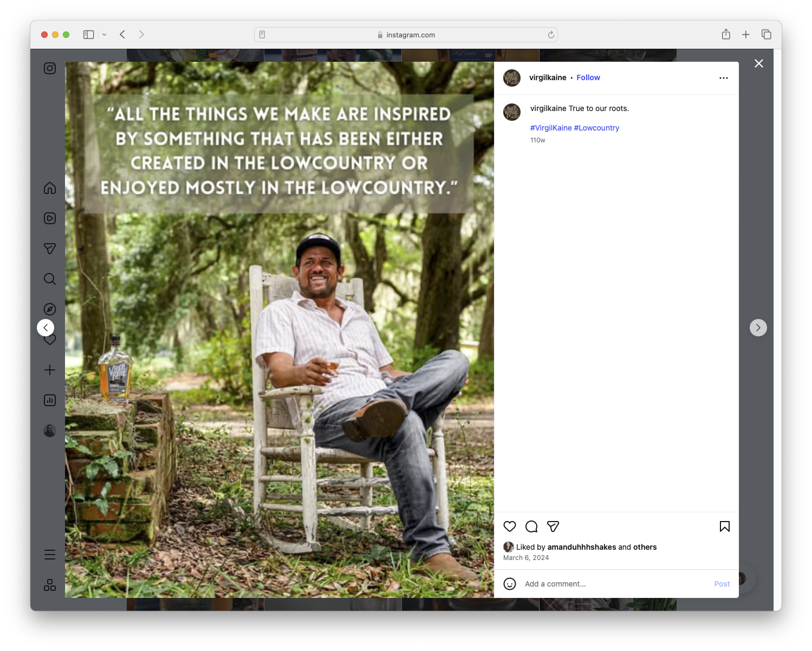812x651 pixels.
Task: Open the Safari sidebar dropdown arrow
Action: (104, 34)
